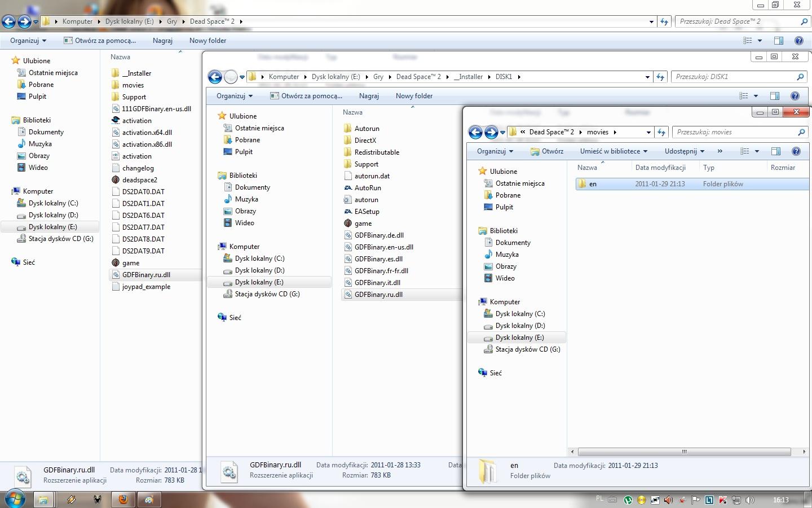Select Dysk lokalny (C:) in the movies window sidebar
The height and width of the screenshot is (508, 812).
520,314
